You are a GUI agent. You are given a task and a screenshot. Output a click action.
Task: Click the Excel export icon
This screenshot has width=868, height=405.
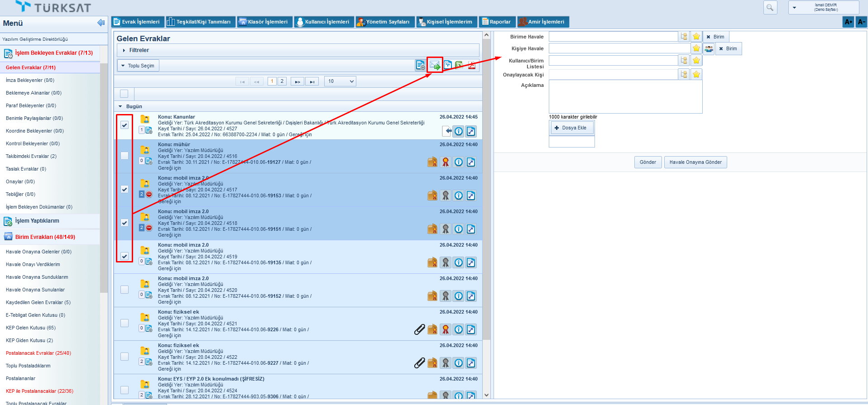point(459,65)
